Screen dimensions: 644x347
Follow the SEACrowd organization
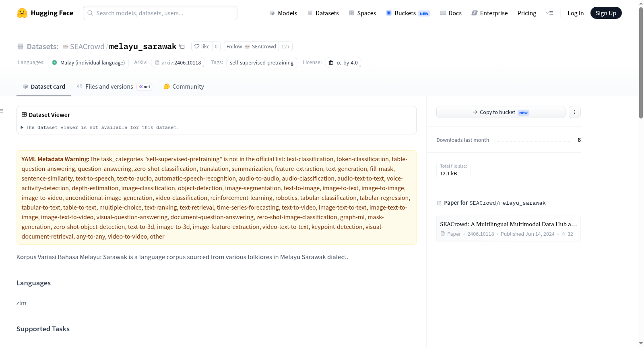[x=251, y=46]
